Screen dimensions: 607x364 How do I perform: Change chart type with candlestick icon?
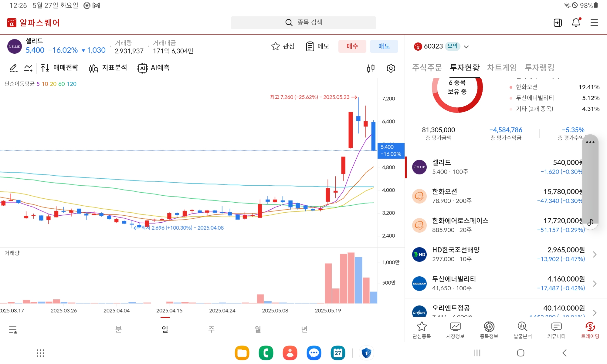point(371,68)
